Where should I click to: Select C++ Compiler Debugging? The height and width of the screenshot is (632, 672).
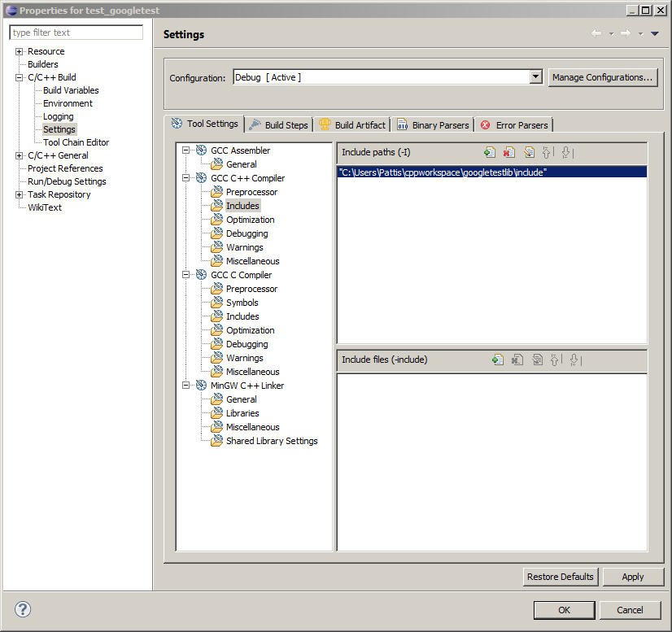pyautogui.click(x=247, y=233)
